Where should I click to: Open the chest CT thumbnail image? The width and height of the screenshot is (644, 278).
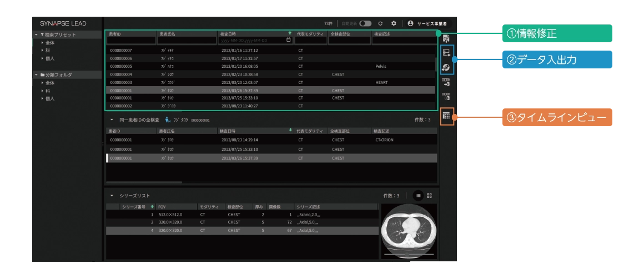point(408,231)
